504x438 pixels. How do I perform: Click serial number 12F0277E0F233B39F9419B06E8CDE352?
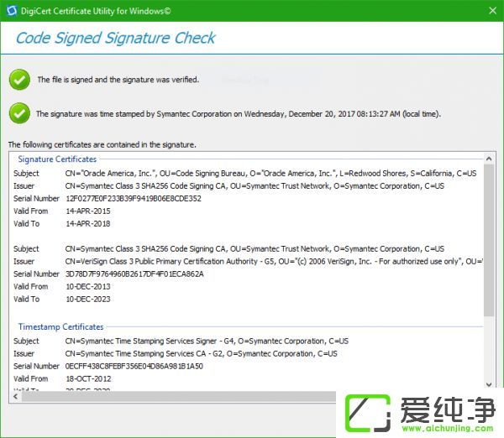[x=133, y=199]
